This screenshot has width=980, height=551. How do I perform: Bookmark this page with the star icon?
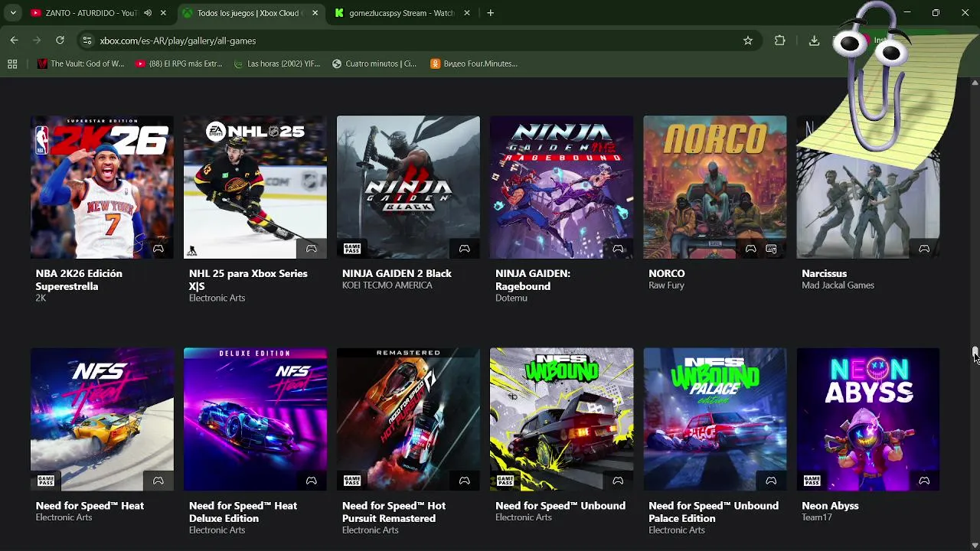pyautogui.click(x=748, y=41)
